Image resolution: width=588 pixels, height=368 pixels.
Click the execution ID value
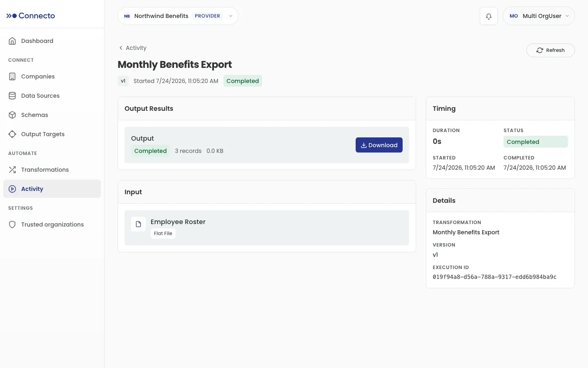(494, 277)
